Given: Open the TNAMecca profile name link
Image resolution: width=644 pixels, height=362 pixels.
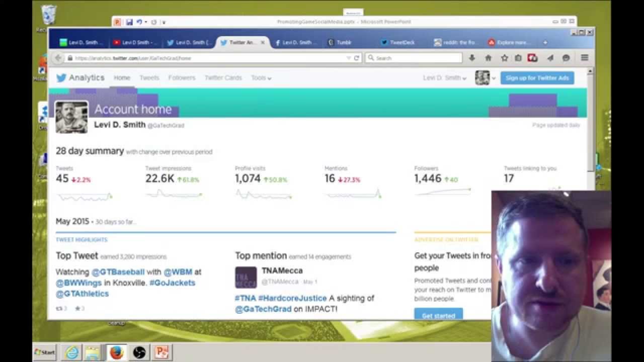Looking at the screenshot, I should 282,271.
